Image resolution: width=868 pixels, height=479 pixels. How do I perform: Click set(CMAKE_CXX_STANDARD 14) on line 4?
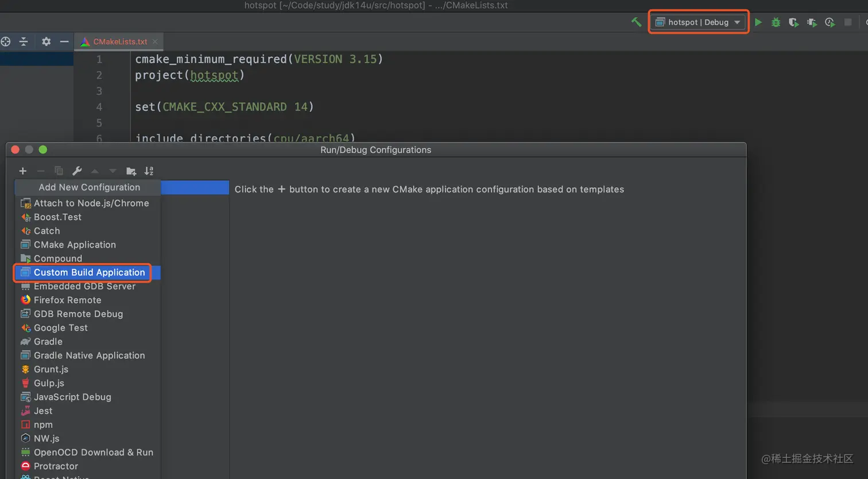pyautogui.click(x=224, y=107)
